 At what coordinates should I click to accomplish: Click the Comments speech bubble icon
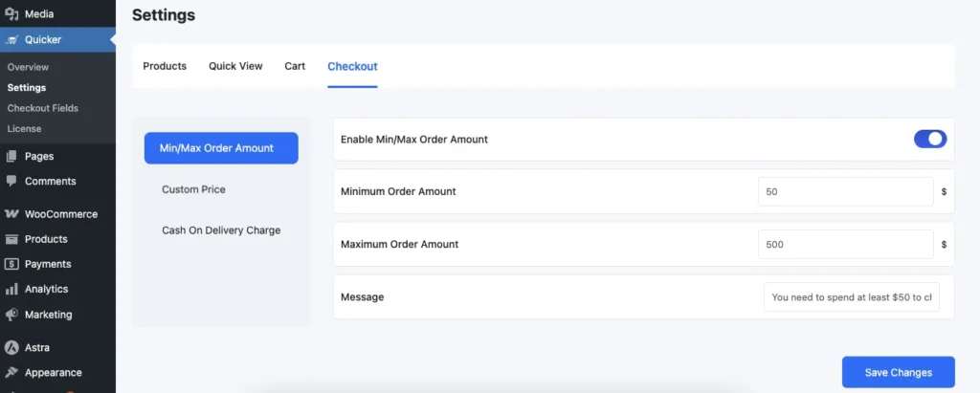point(11,181)
